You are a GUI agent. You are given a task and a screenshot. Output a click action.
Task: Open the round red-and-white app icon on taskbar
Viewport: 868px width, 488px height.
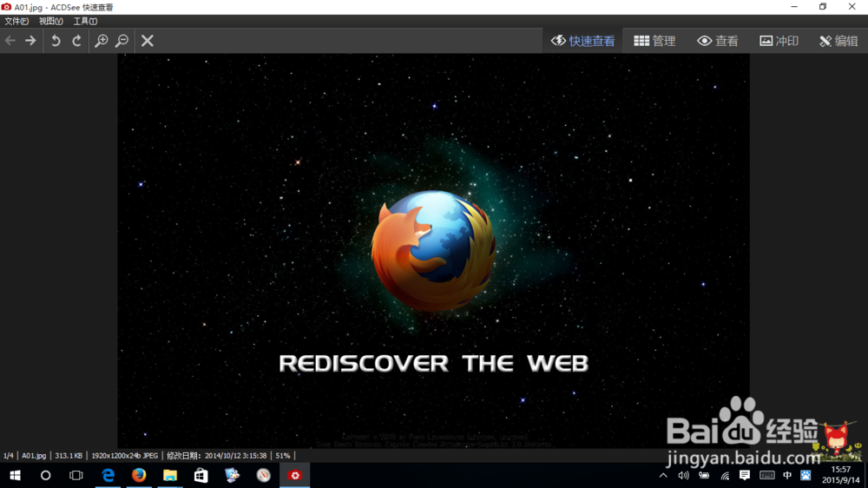pos(264,475)
